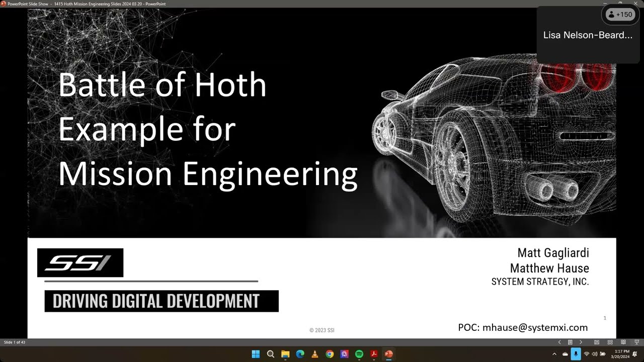Click the Matt Gagliardi author name

(x=553, y=253)
